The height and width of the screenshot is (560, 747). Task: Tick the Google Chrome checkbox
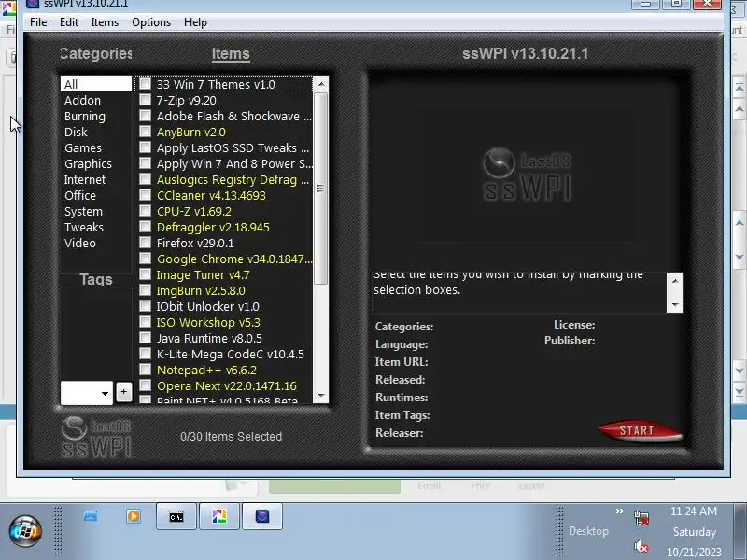coord(146,259)
